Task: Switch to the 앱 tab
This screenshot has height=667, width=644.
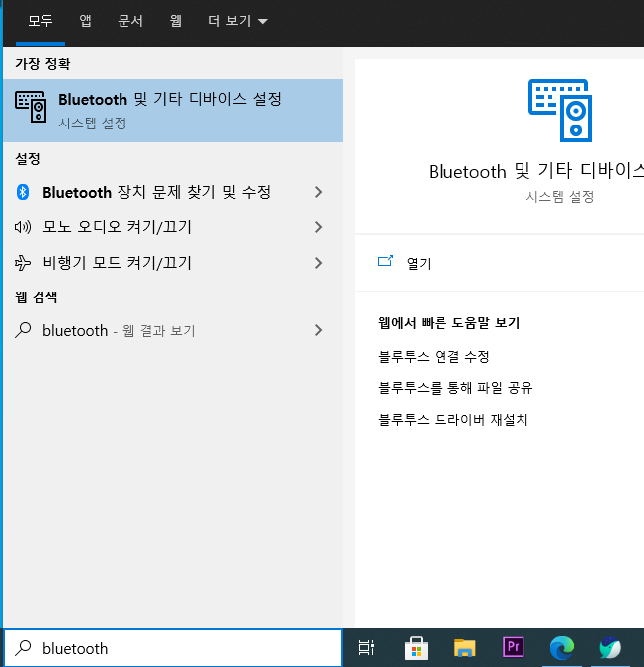Action: click(x=85, y=21)
